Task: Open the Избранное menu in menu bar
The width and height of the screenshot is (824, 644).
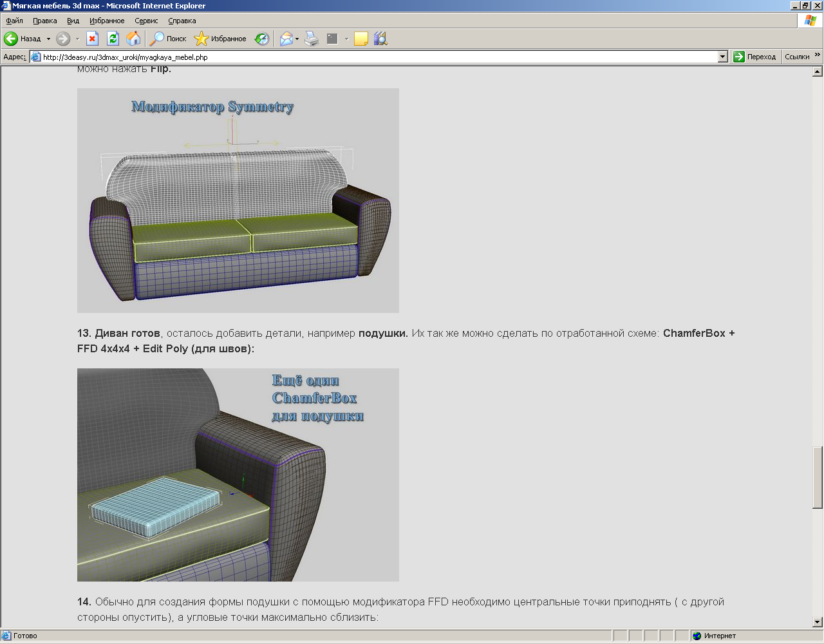Action: (x=107, y=21)
